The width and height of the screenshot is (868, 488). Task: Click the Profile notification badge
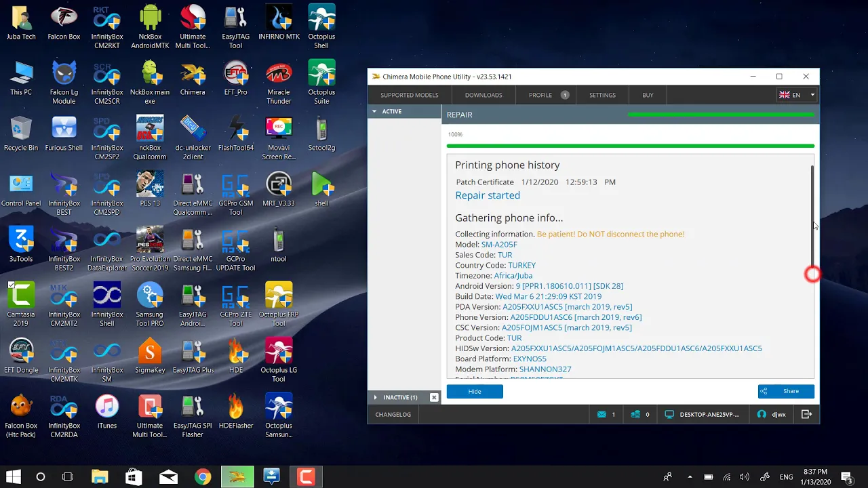(x=565, y=95)
